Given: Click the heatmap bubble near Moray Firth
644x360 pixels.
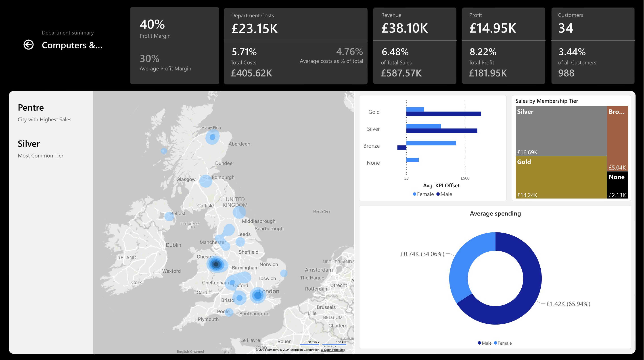Looking at the screenshot, I should coord(213,137).
